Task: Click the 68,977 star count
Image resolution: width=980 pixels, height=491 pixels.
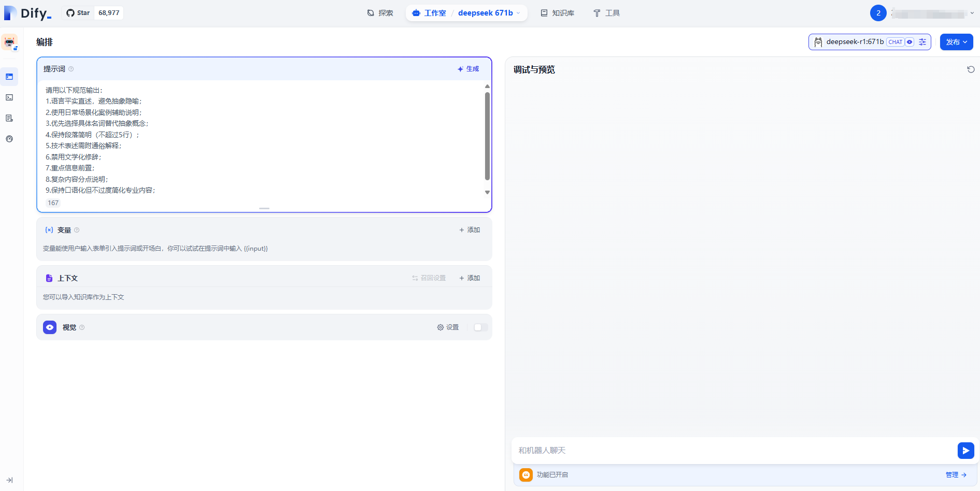Action: pyautogui.click(x=109, y=13)
